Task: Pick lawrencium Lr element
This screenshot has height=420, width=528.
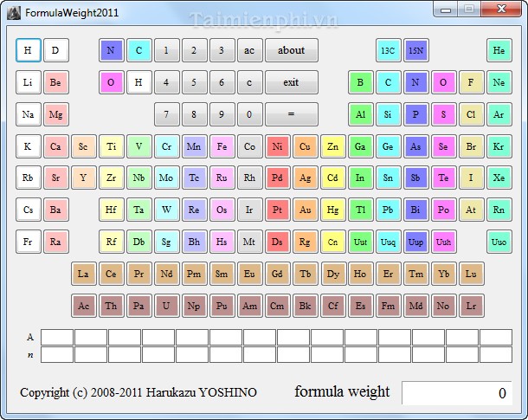Action: coord(471,306)
